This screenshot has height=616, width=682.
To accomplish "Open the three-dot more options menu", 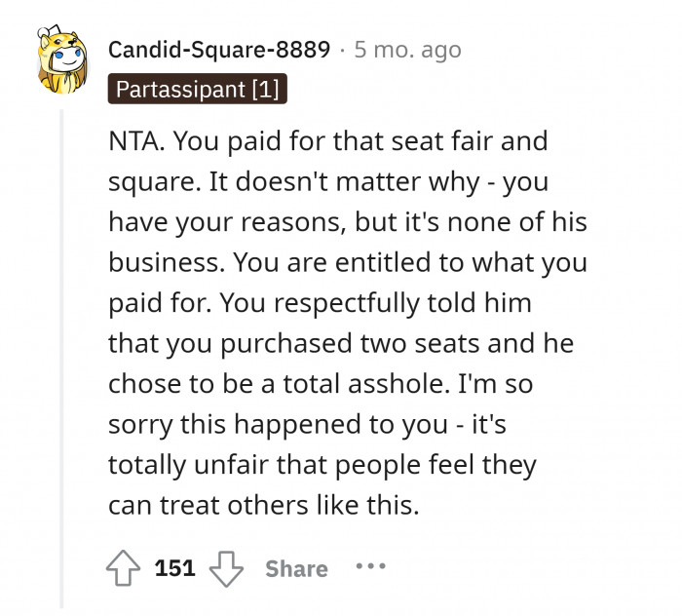I will [370, 567].
